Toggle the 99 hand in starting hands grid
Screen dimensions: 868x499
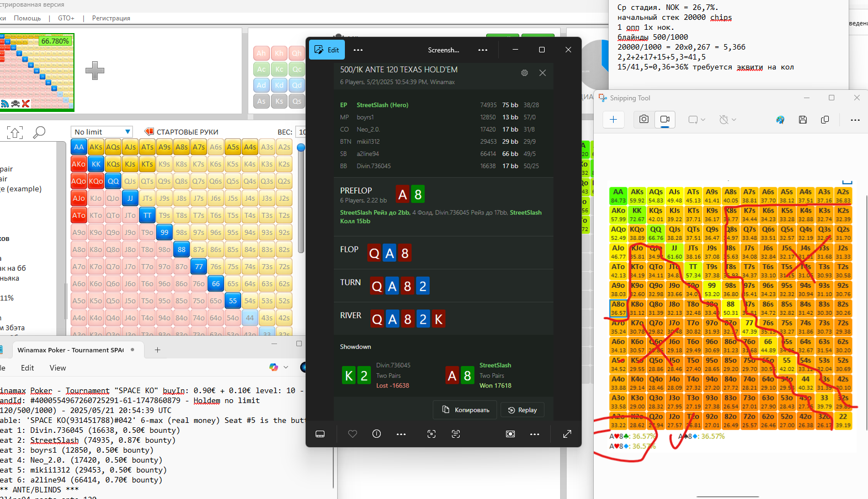click(x=164, y=233)
